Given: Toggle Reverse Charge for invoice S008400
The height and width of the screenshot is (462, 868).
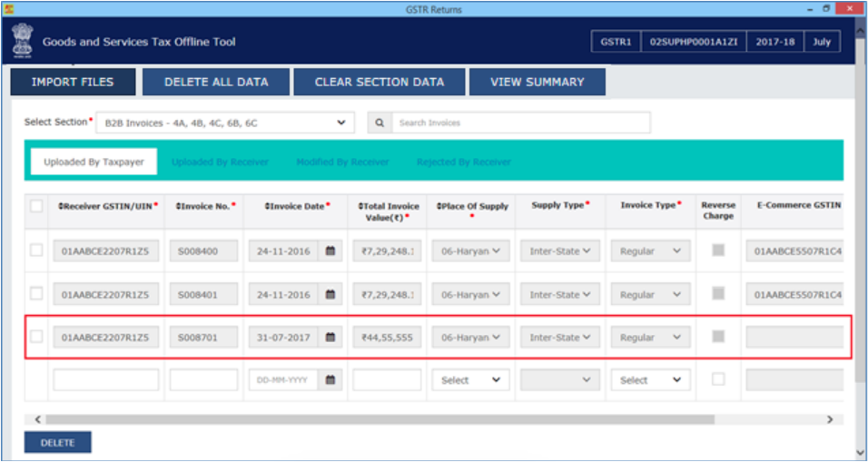Looking at the screenshot, I should coord(718,251).
